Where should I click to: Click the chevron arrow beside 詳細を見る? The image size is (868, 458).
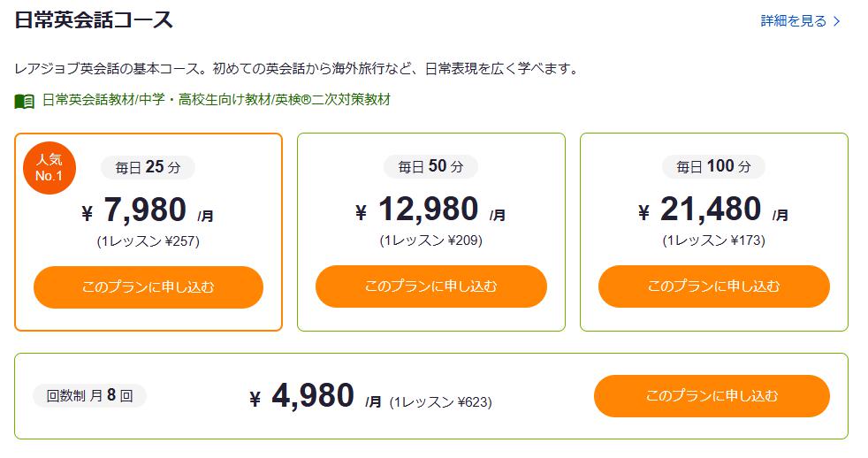coord(837,20)
